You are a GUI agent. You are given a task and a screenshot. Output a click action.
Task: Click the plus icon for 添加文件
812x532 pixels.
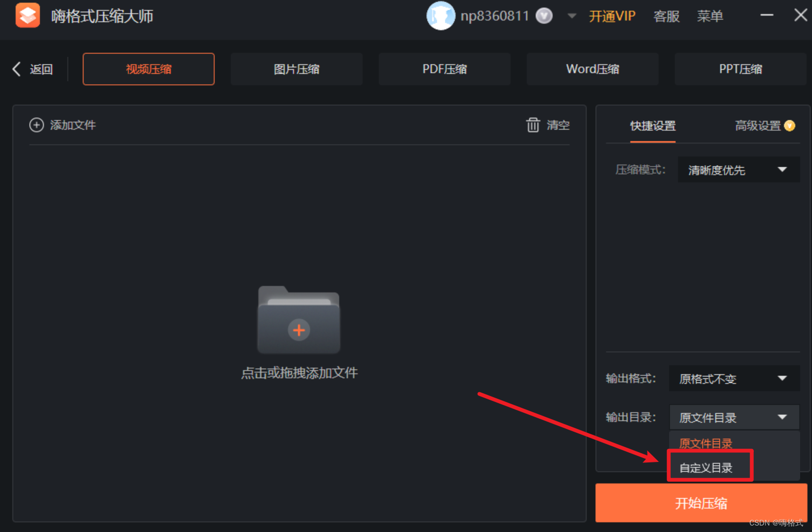click(x=36, y=125)
